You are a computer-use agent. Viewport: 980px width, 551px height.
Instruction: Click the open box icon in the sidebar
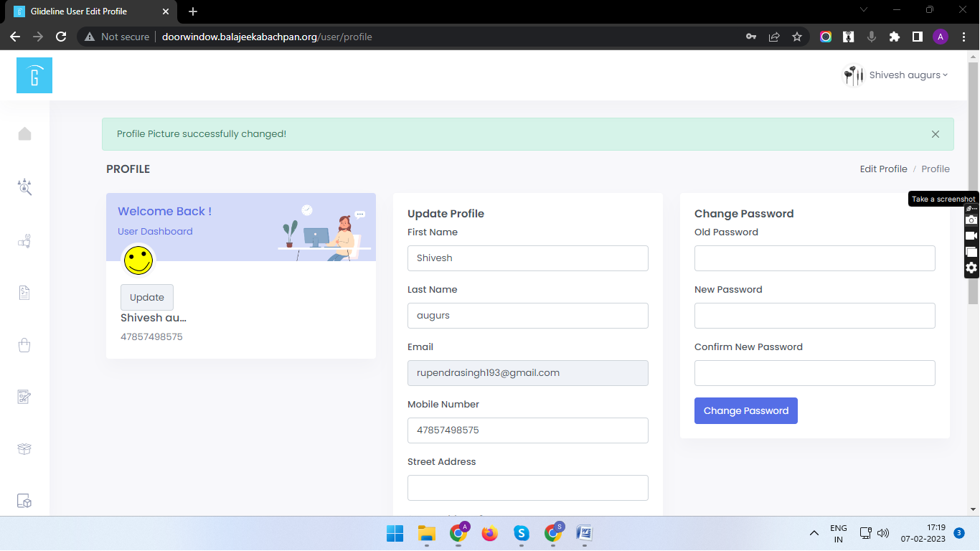tap(24, 448)
